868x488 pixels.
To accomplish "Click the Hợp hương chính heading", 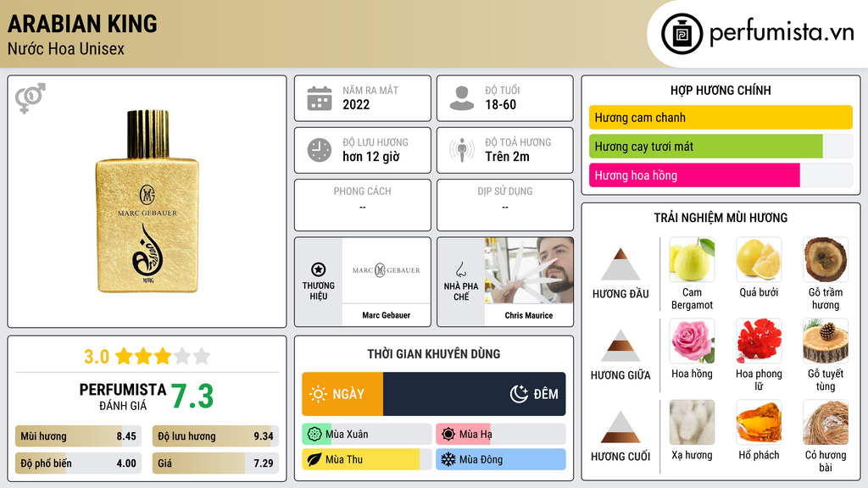I will pos(721,90).
